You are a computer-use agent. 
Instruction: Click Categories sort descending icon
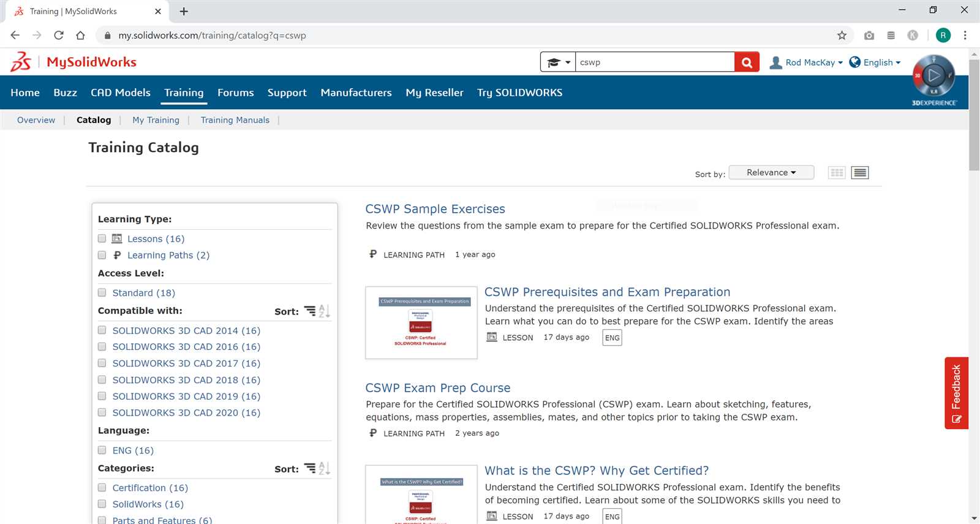(310, 469)
